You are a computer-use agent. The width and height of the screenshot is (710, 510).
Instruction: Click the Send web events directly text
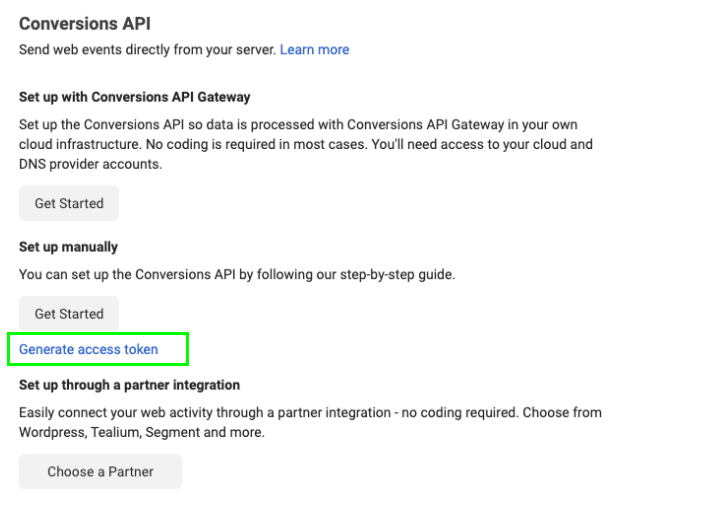[x=147, y=49]
